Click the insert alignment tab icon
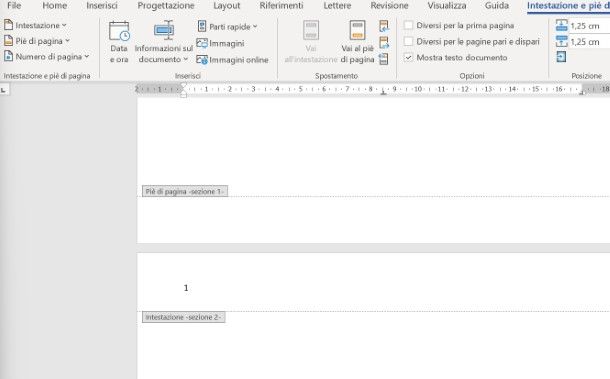 pyautogui.click(x=561, y=57)
